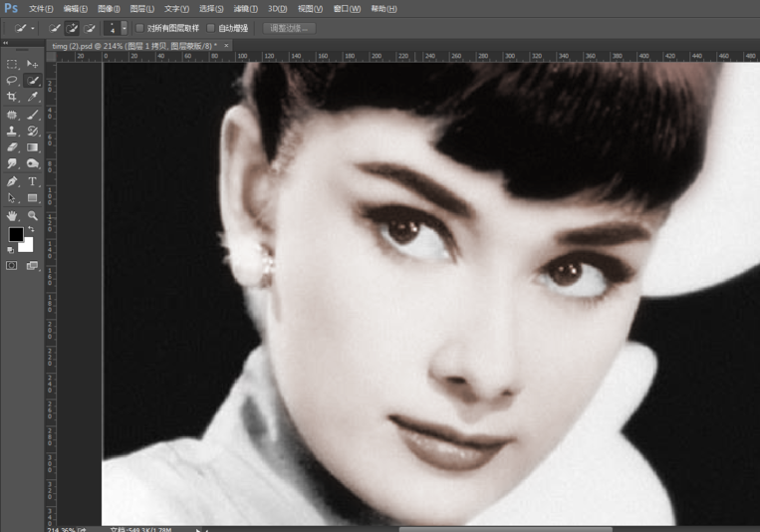The width and height of the screenshot is (760, 532).
Task: Click the foreground black color swatch
Action: (16, 234)
